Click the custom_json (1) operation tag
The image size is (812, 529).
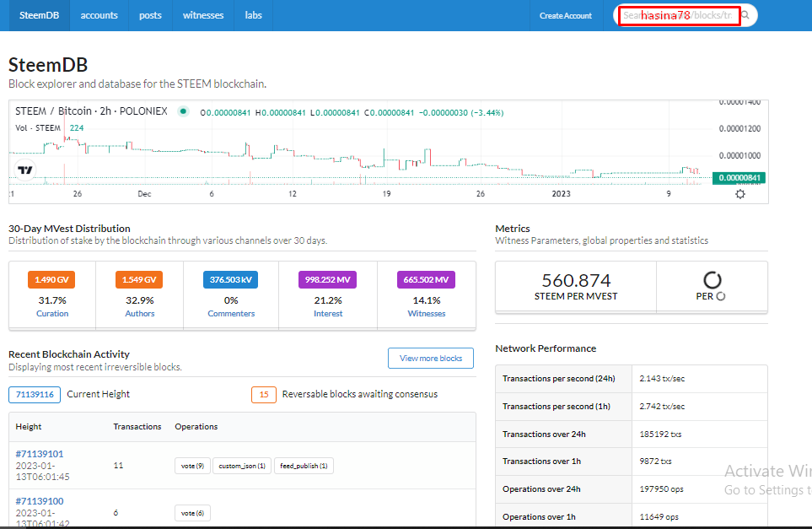coord(242,466)
